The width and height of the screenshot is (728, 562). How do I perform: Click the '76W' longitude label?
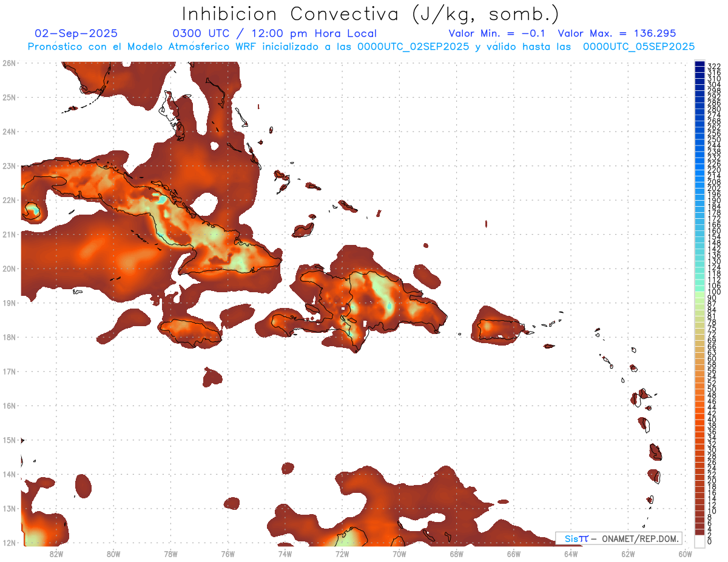(x=227, y=554)
